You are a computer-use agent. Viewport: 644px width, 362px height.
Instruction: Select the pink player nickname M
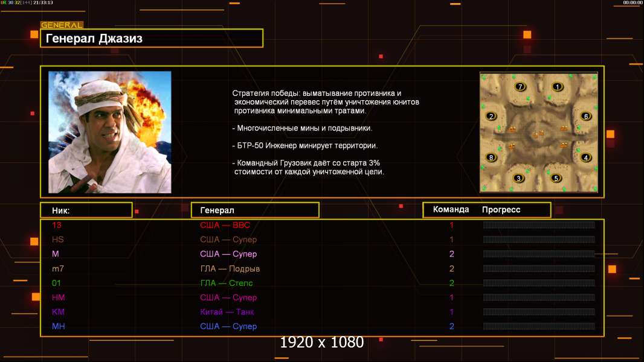(56, 254)
